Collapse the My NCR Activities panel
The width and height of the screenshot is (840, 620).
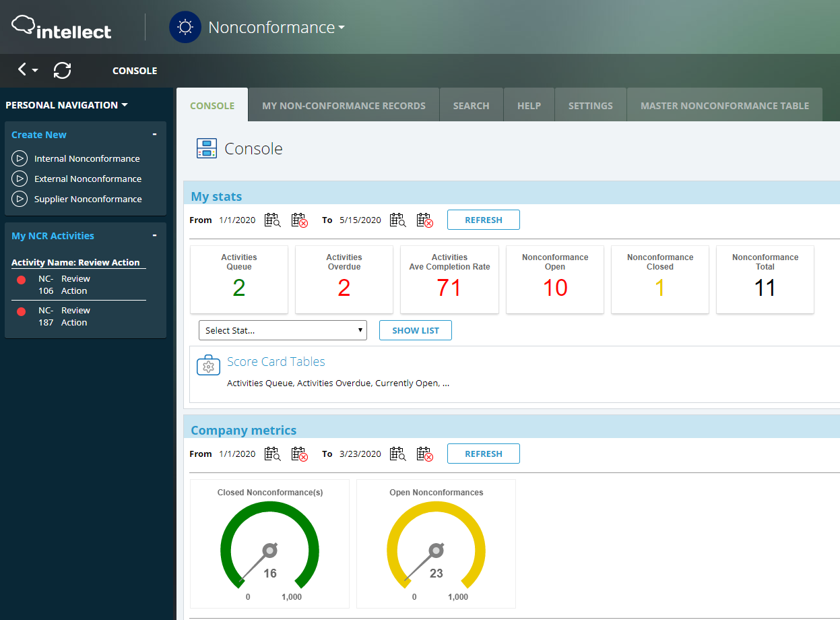coord(154,236)
